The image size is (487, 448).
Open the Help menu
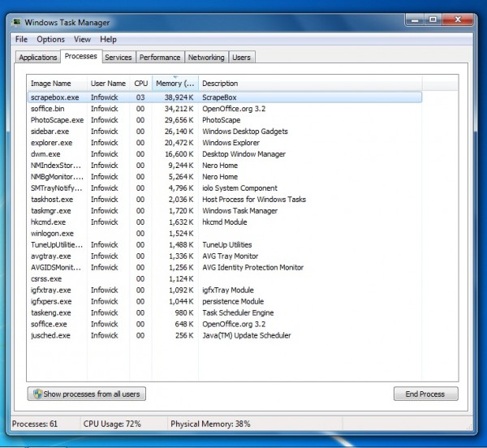(x=108, y=40)
